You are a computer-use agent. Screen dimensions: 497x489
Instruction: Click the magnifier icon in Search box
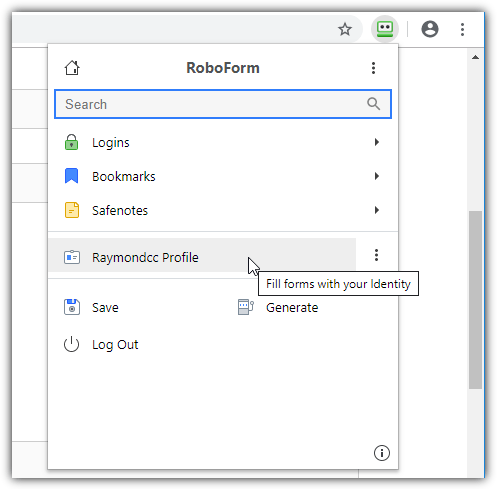click(373, 104)
